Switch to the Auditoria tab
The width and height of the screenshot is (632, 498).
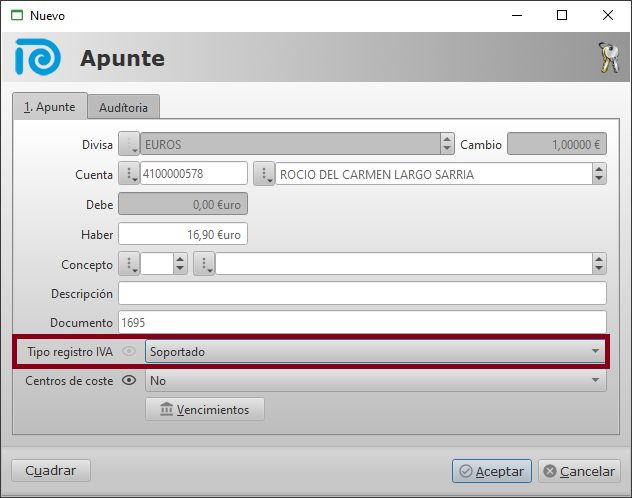coord(124,107)
